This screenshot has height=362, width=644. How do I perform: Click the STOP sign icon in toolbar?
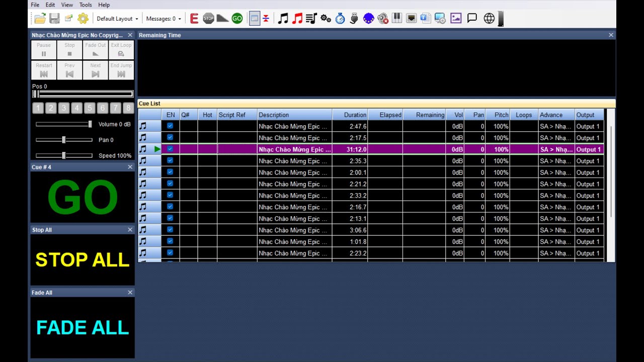click(208, 19)
